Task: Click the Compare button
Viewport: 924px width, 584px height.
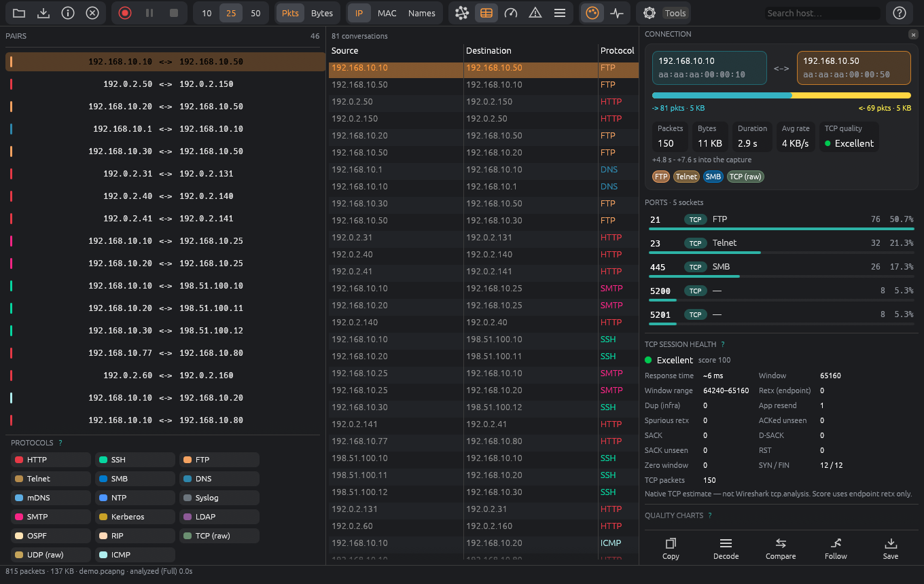Action: (781, 549)
